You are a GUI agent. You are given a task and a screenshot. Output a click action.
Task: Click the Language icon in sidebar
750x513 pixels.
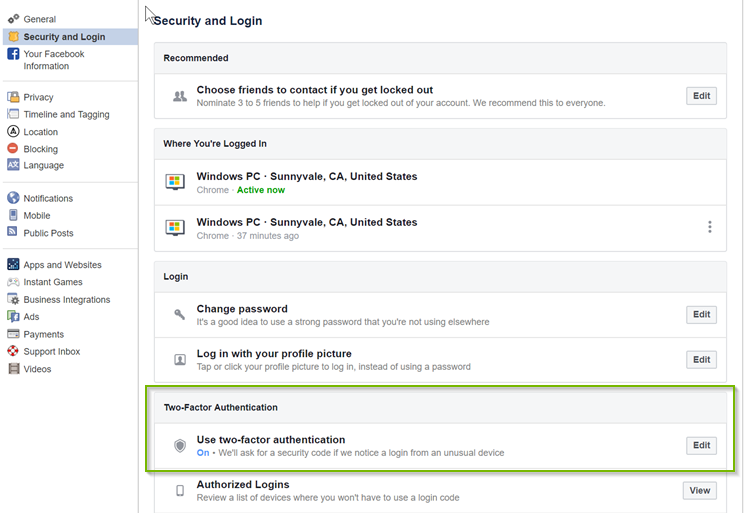pyautogui.click(x=13, y=165)
